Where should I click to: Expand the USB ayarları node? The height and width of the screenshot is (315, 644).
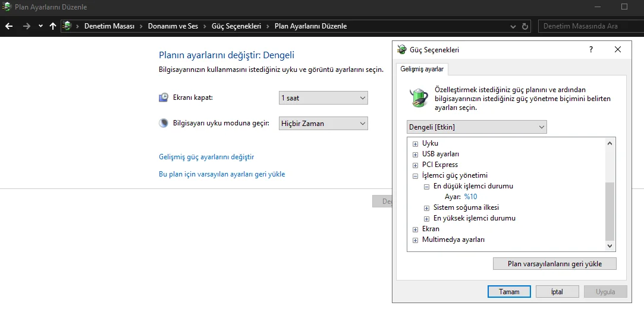click(x=415, y=155)
